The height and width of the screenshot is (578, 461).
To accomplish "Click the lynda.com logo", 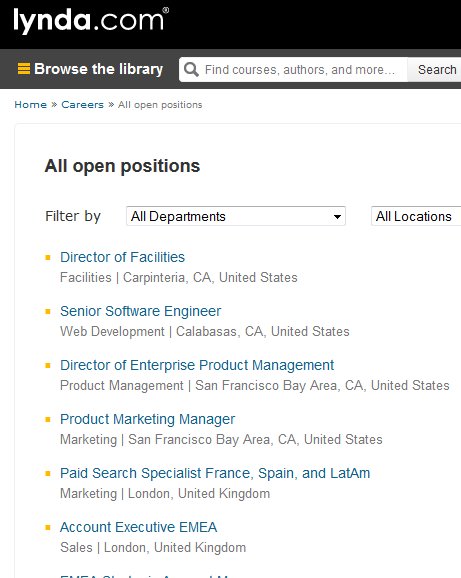I will coord(91,20).
